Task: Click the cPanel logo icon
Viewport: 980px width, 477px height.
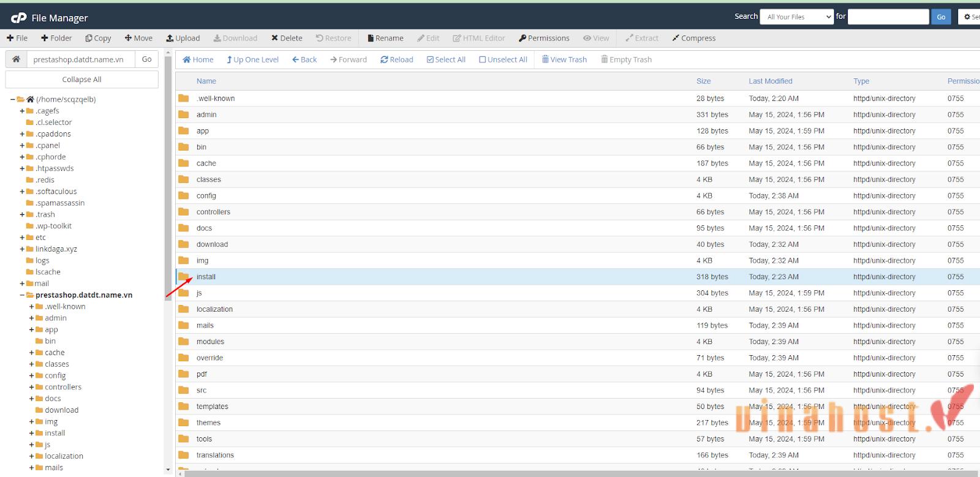Action: point(18,18)
